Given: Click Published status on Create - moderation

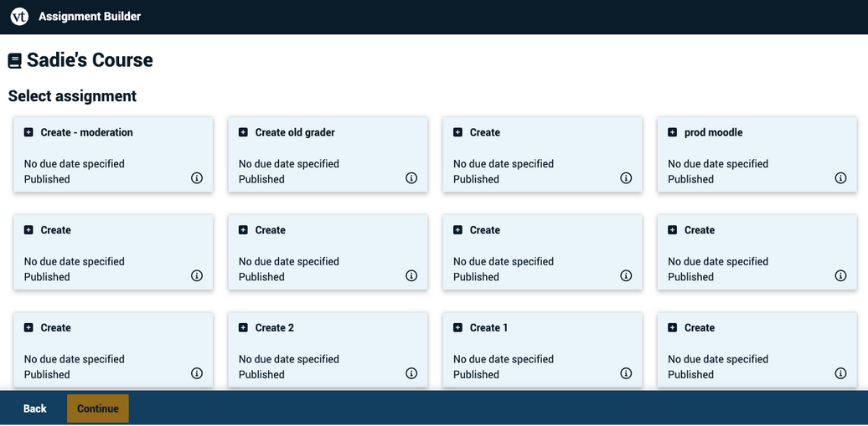Looking at the screenshot, I should (x=47, y=179).
